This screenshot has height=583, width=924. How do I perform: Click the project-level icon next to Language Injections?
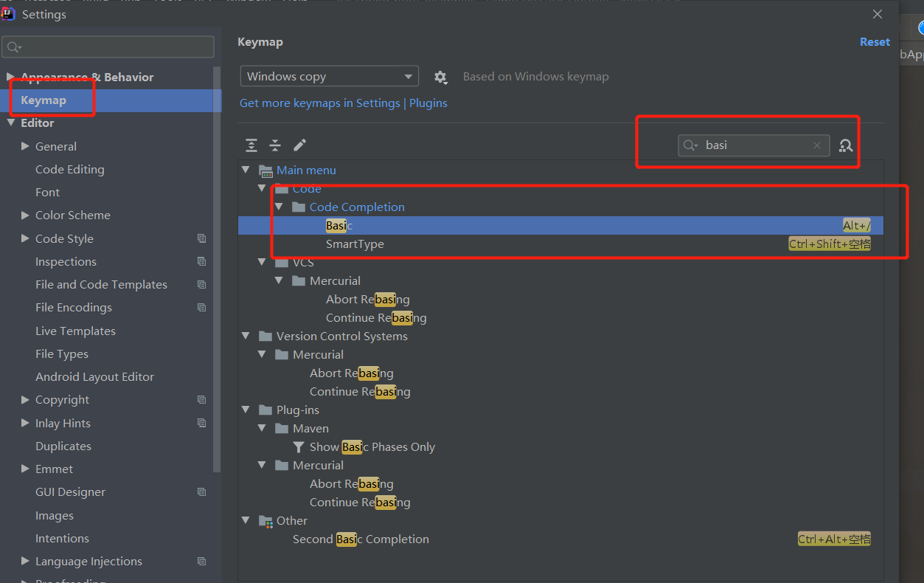[x=202, y=561]
